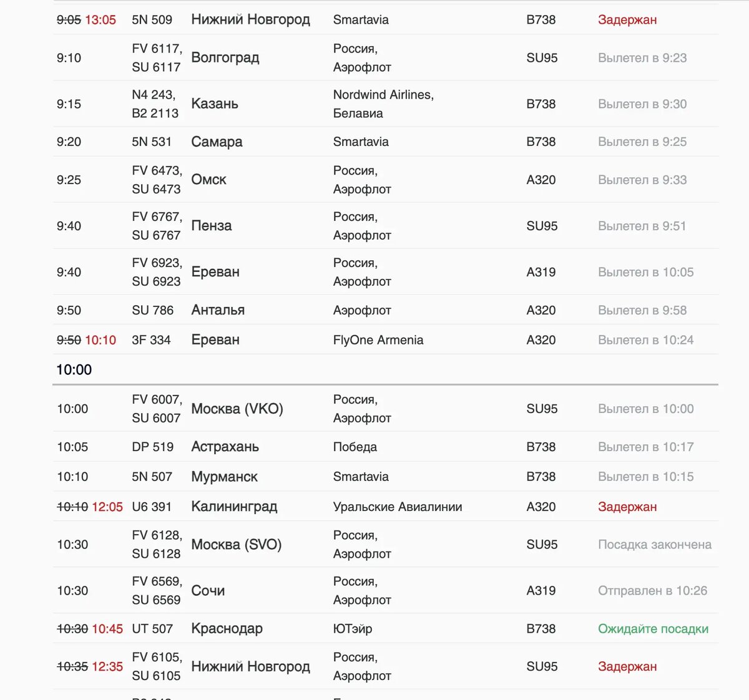Screen dimensions: 749x700
Task: Click the Сочи flight FV 6569
Action: pos(386,591)
